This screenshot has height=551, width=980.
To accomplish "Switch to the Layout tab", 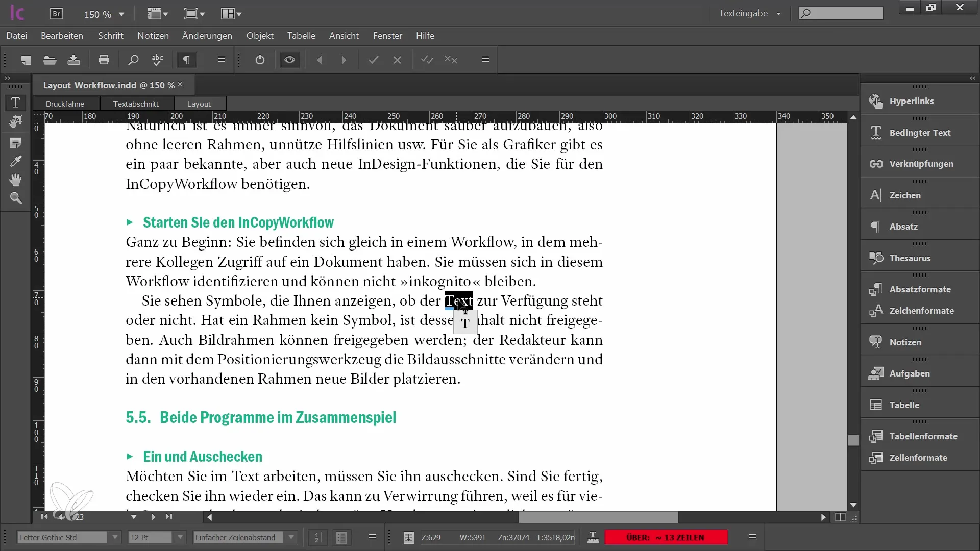I will point(199,104).
